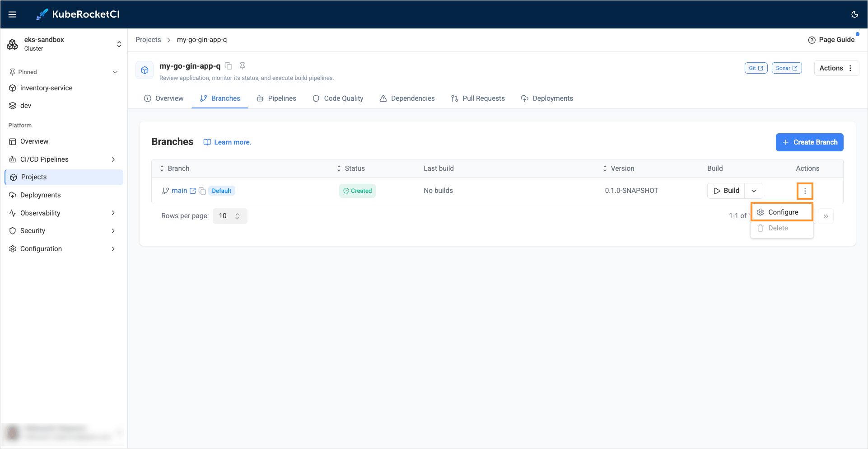Pin the my-go-gin-app-q project
868x449 pixels.
[243, 66]
